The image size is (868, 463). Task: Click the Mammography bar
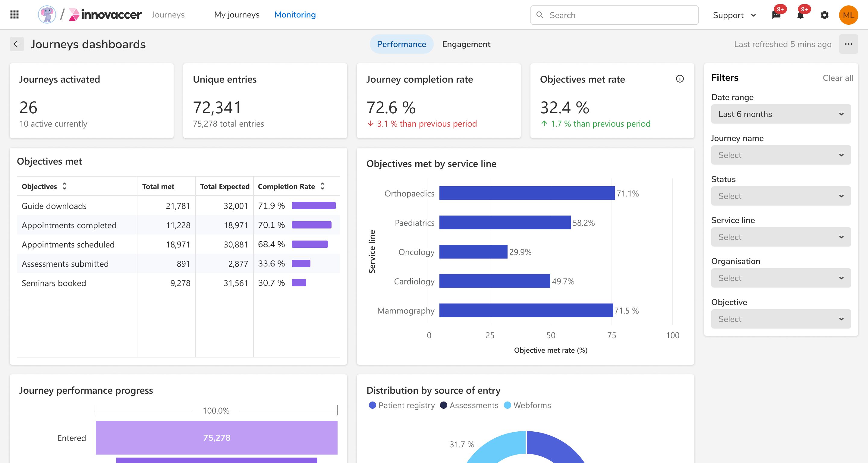(x=526, y=310)
